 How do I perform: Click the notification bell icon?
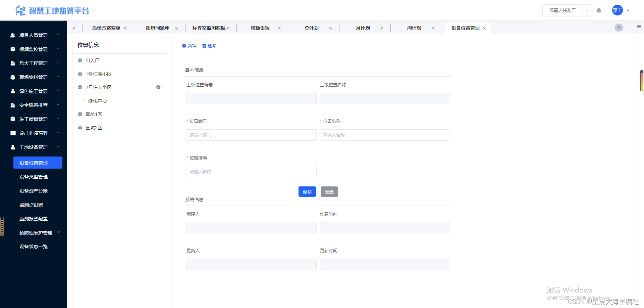click(599, 10)
